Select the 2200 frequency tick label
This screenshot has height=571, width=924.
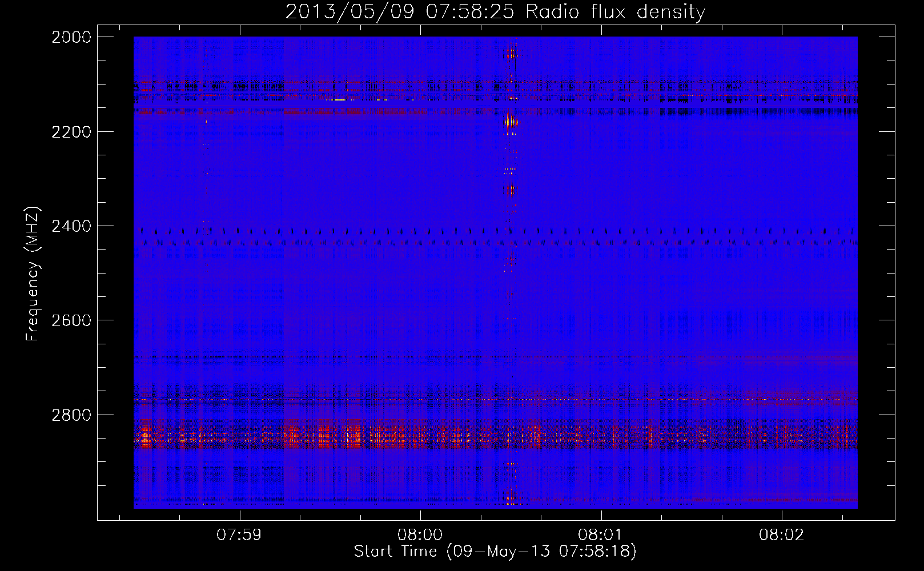(x=71, y=132)
